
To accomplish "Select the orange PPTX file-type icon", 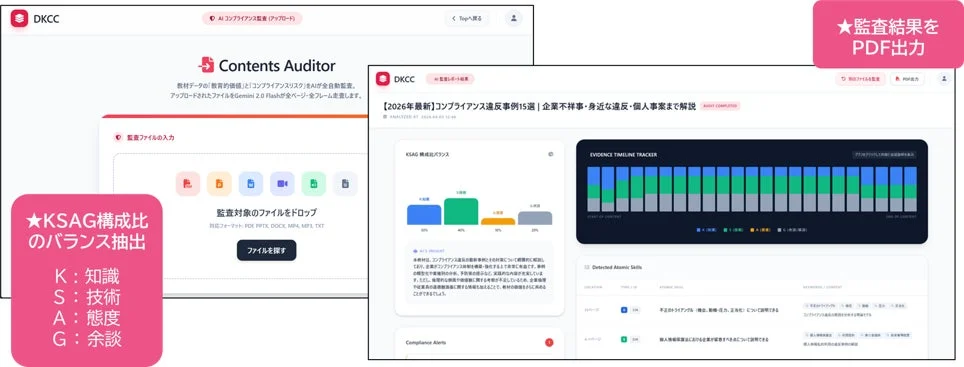I will (219, 183).
